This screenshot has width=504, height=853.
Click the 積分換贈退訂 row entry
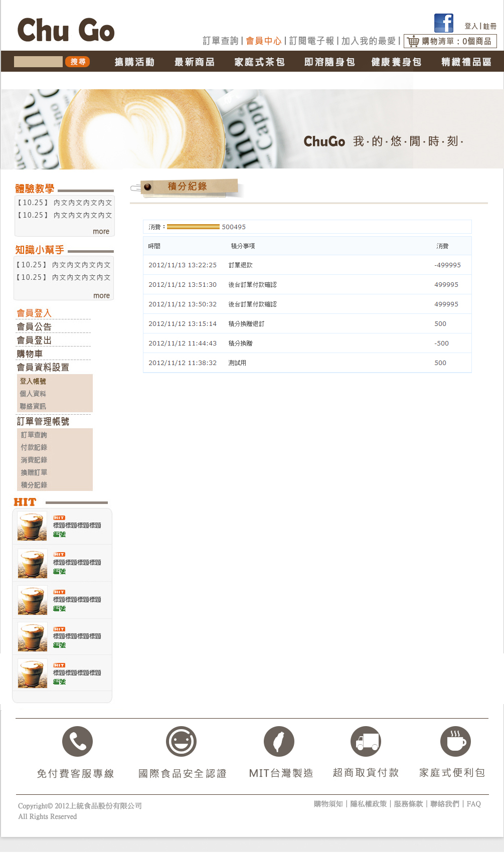click(247, 324)
